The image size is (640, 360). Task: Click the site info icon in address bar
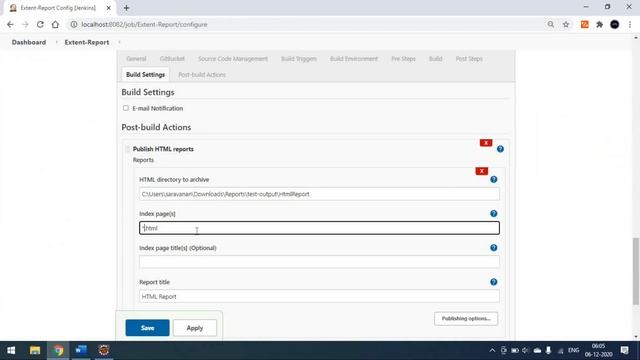tap(74, 24)
